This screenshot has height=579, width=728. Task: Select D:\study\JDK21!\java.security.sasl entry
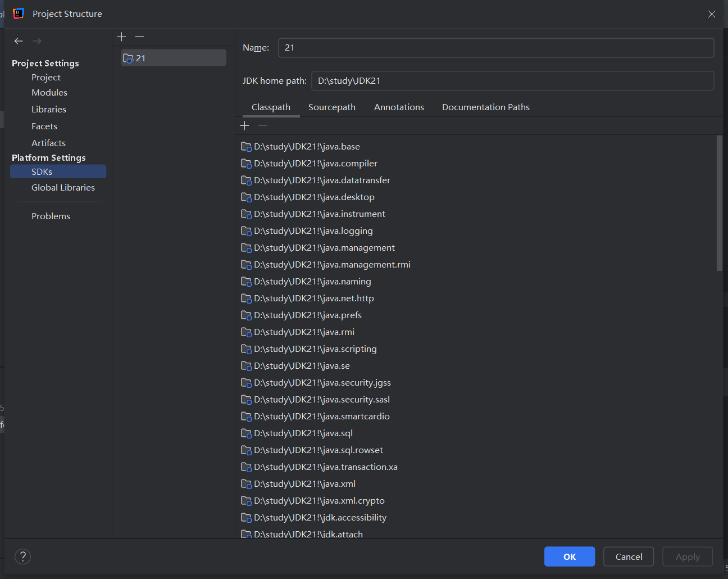pyautogui.click(x=321, y=400)
